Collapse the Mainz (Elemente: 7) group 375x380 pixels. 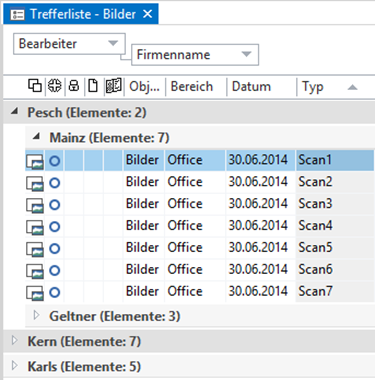coord(36,136)
